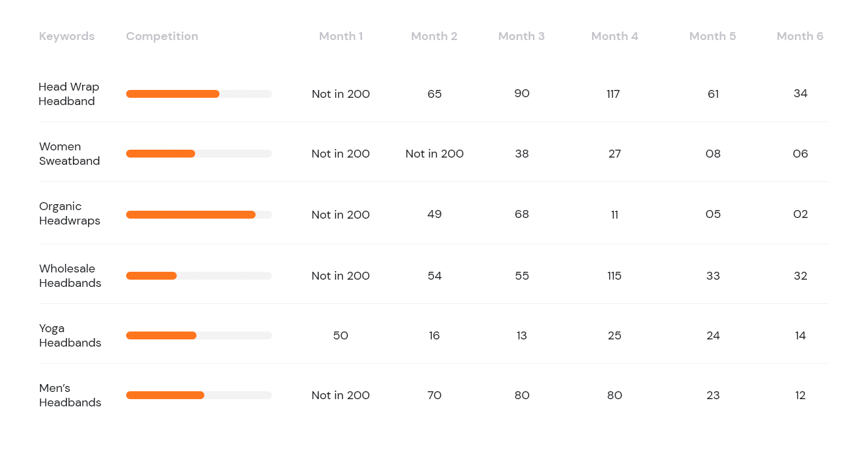This screenshot has width=868, height=472.
Task: Select the Month 4 column header
Action: (x=614, y=36)
